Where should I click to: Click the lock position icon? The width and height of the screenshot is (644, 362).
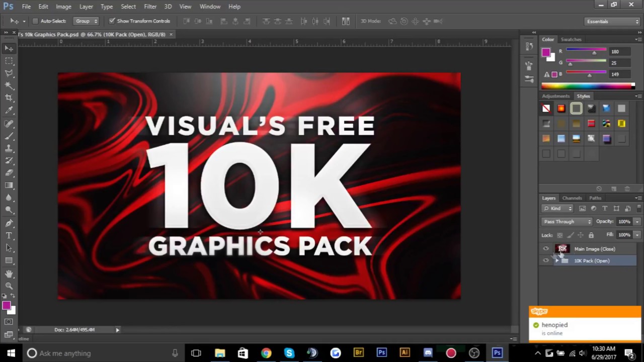(581, 235)
